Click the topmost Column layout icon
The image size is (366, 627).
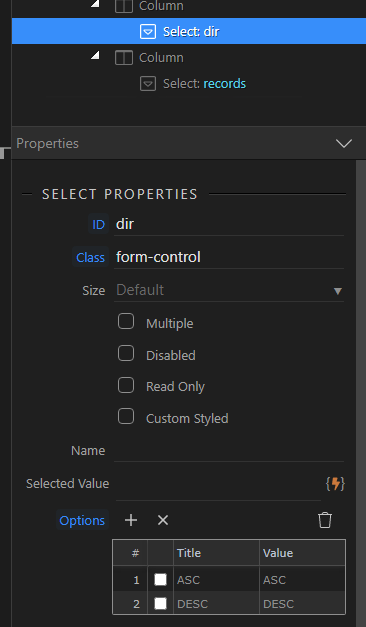point(124,6)
